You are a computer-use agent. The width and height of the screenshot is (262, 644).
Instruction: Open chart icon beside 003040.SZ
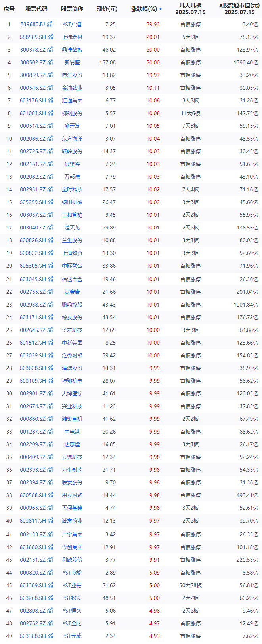coord(50,228)
